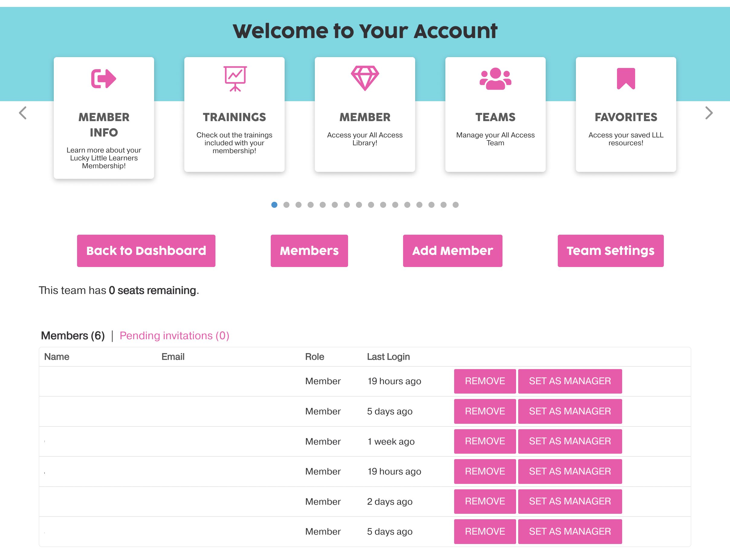
Task: Set the last listed member as manager
Action: [x=570, y=531]
